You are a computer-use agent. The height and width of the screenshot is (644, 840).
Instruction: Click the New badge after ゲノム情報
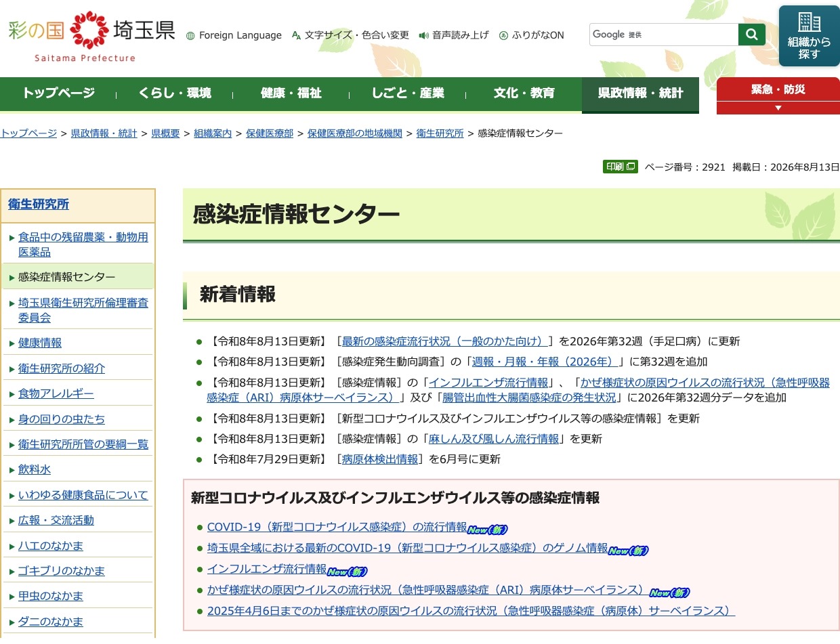click(x=628, y=551)
